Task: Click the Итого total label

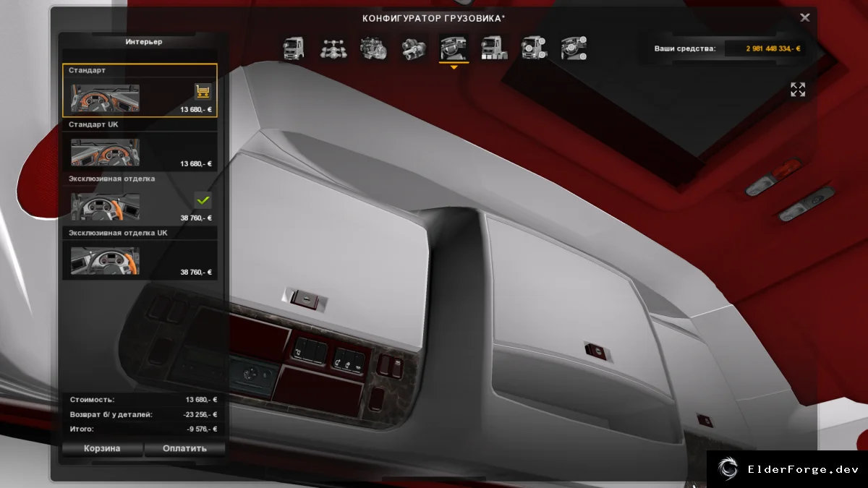Action: [x=82, y=429]
